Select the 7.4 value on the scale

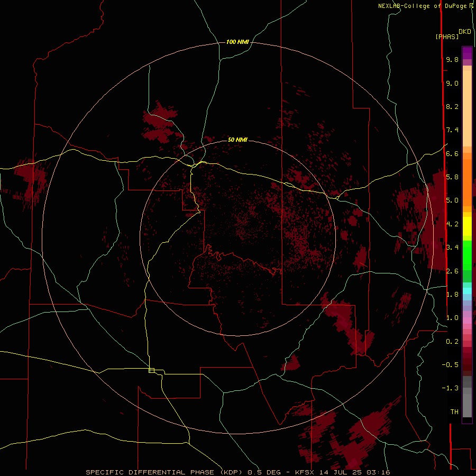[452, 130]
